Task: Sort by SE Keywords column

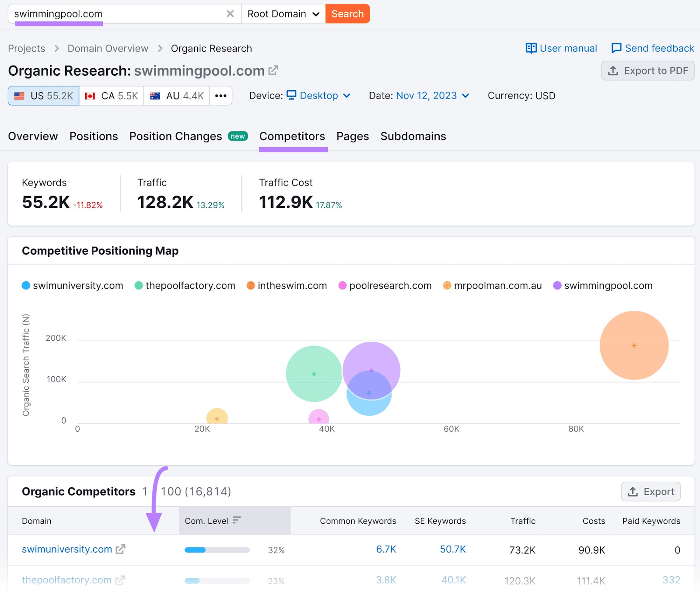Action: point(440,521)
